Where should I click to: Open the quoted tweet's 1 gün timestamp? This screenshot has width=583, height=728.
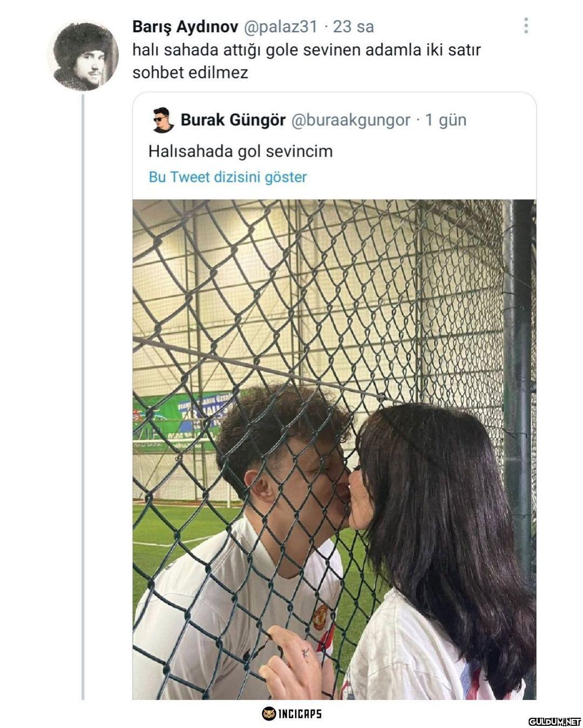pos(446,120)
